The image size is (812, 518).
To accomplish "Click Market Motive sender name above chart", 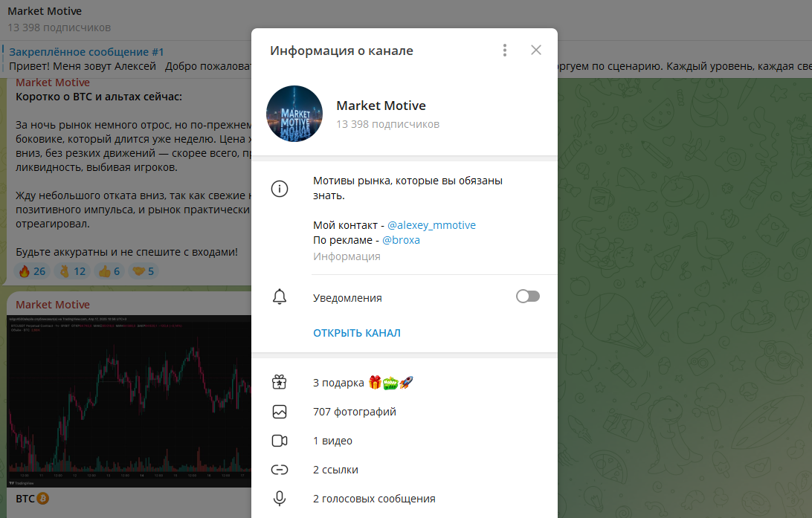I will pos(52,304).
